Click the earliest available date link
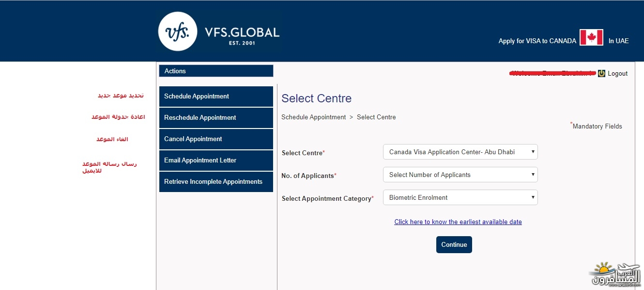 pyautogui.click(x=458, y=222)
